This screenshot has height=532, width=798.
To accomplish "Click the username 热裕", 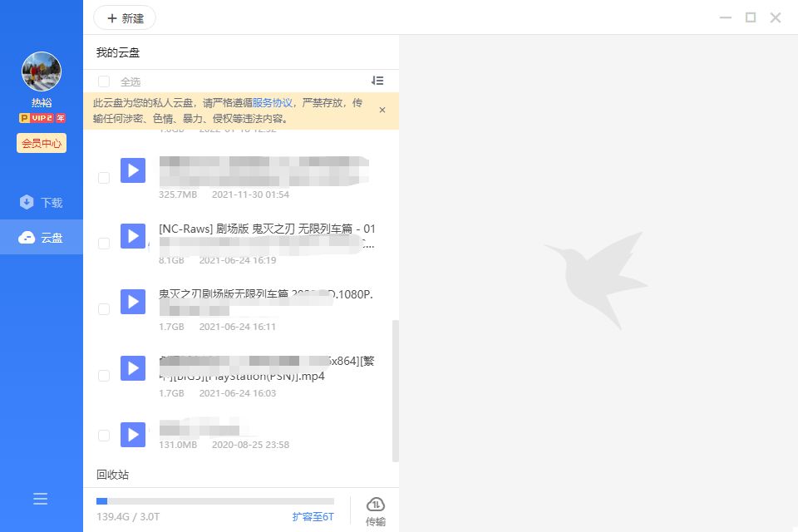I will [42, 103].
